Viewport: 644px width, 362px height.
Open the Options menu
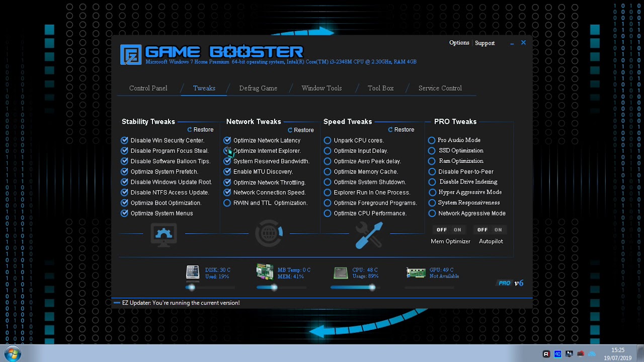point(459,43)
